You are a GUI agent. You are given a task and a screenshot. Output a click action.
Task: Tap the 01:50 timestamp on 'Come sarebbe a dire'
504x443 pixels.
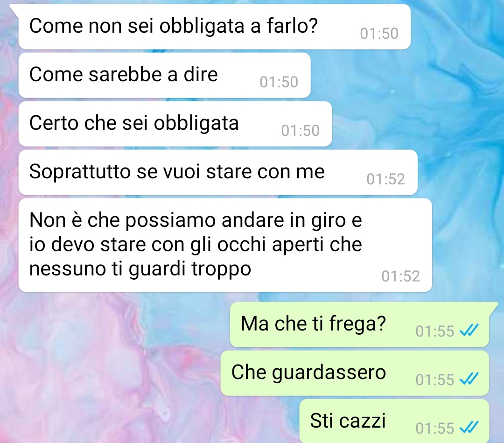pos(279,82)
